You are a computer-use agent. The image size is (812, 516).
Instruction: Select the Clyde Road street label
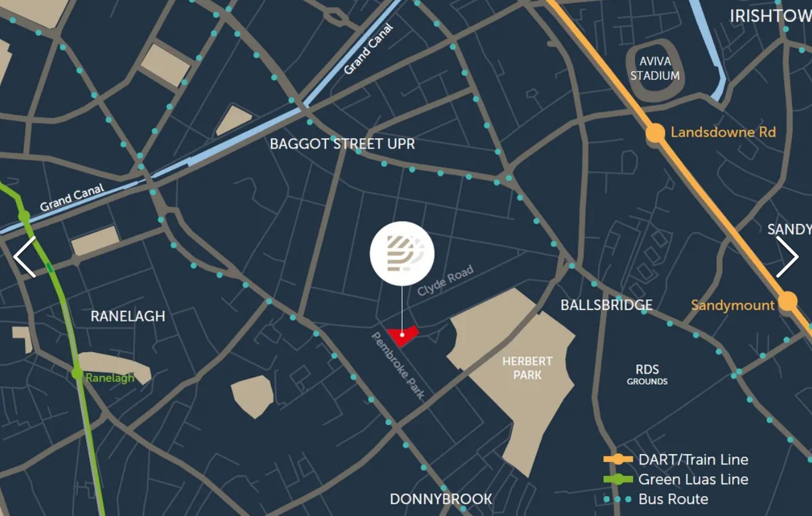pos(445,280)
